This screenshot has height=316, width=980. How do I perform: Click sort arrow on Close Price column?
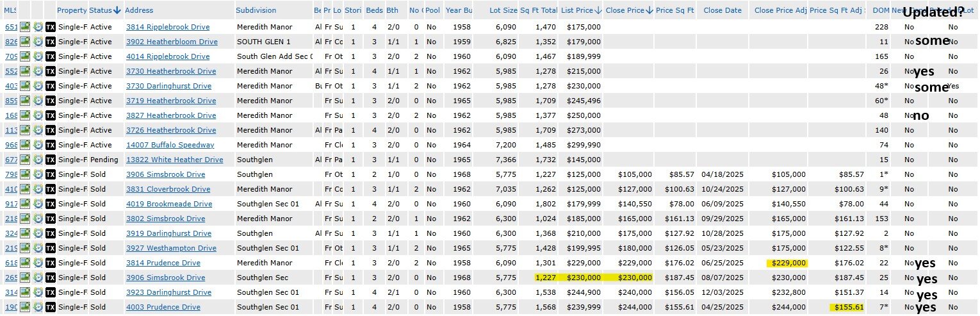coord(649,10)
